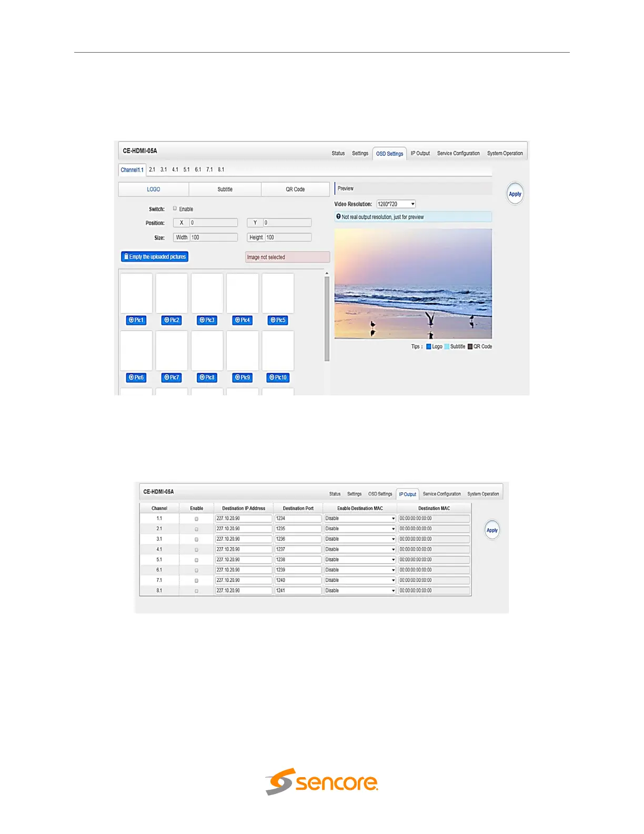Upload picture with the Pic1 button
Viewport: 644px width, 834px height.
coord(136,320)
